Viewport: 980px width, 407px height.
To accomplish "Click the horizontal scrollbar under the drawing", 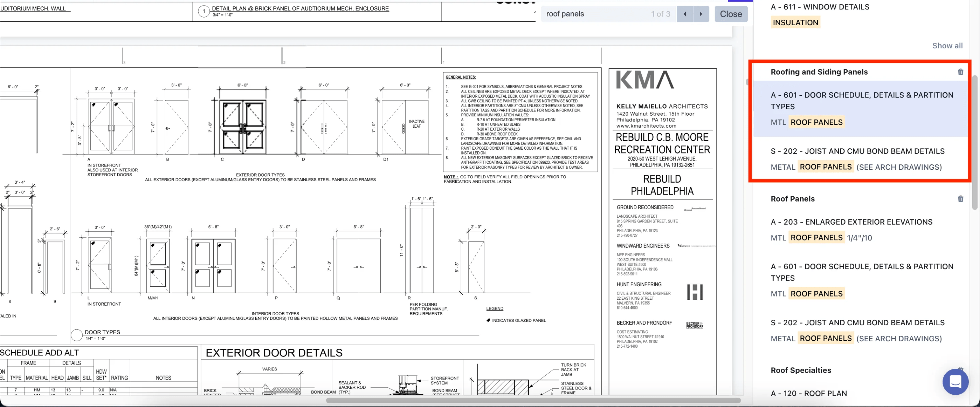I will [x=533, y=401].
